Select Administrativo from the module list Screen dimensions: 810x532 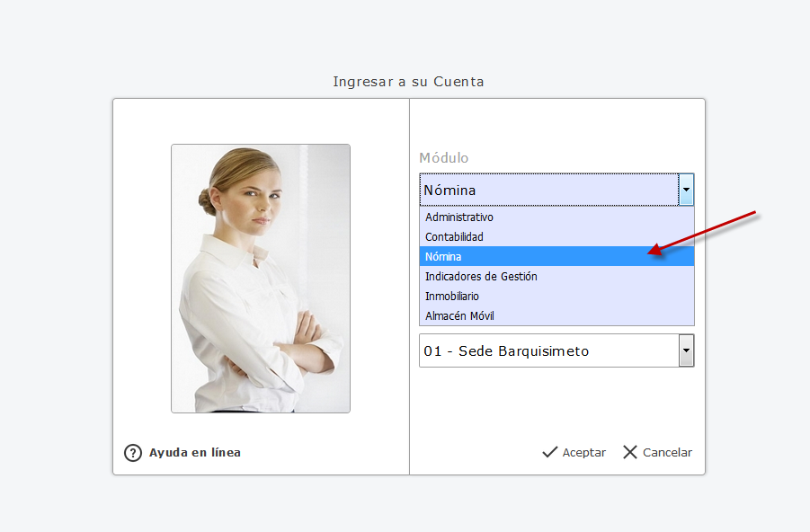(459, 217)
